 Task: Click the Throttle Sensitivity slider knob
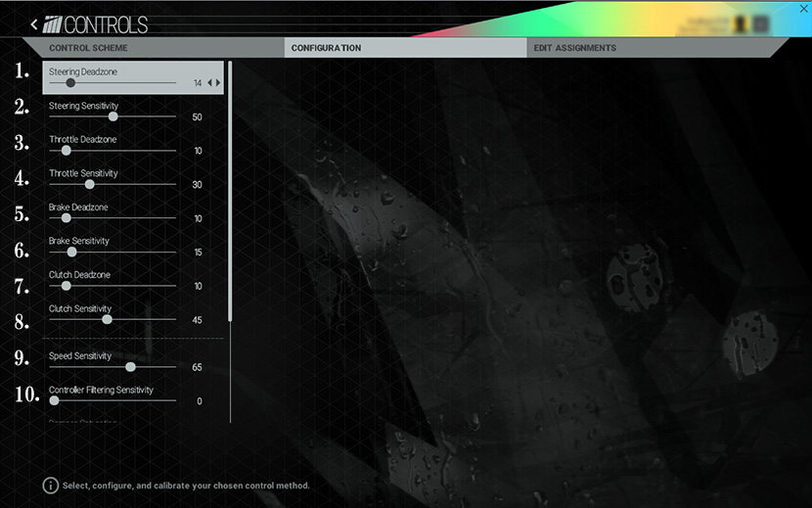[x=90, y=184]
